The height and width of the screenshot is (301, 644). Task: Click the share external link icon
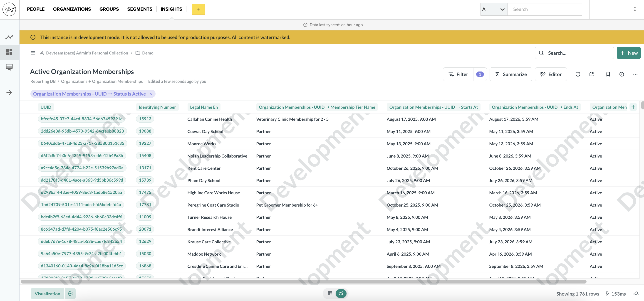(x=592, y=74)
